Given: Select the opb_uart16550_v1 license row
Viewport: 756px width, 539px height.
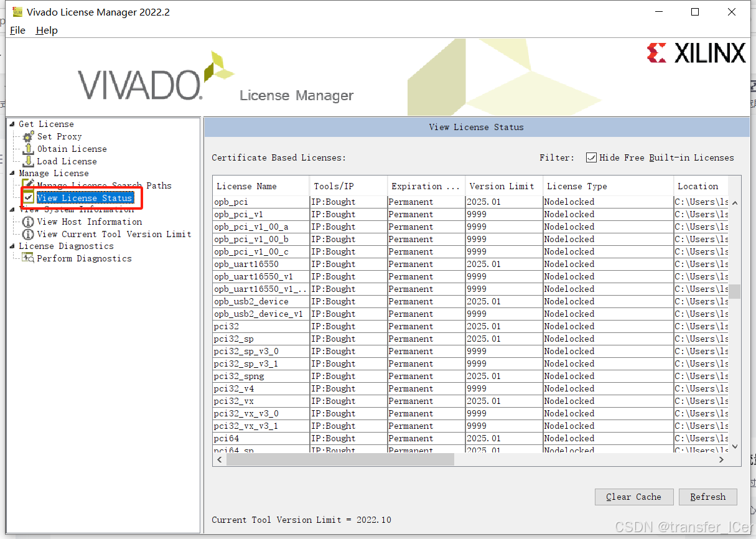Looking at the screenshot, I should point(470,276).
